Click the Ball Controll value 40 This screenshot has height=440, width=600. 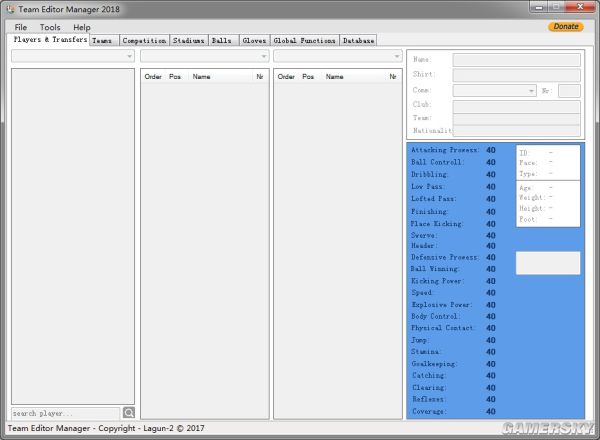pos(491,162)
